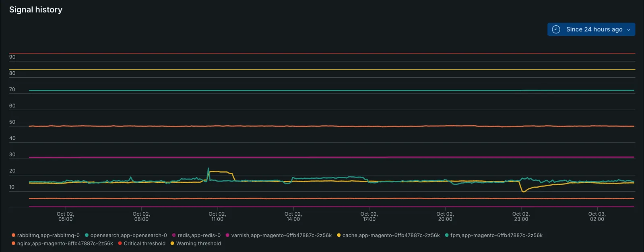Toggle fpm,app-magento legend series

pos(493,235)
